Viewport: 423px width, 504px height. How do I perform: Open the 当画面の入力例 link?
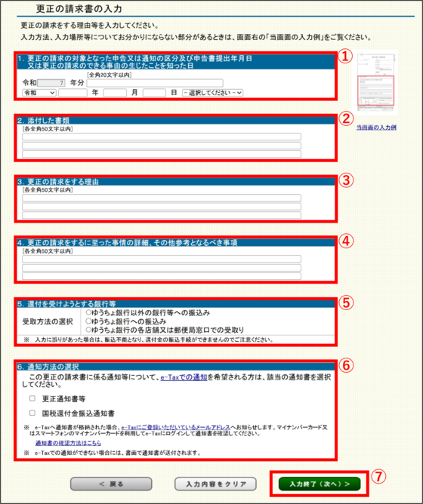pos(376,128)
